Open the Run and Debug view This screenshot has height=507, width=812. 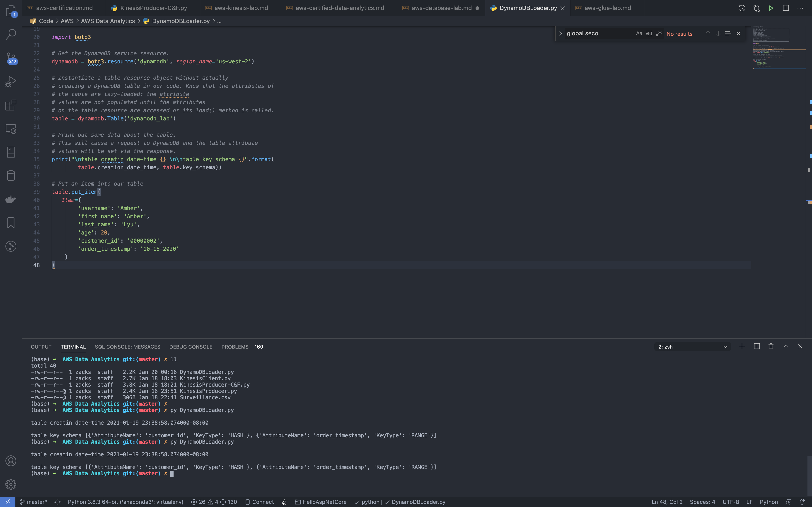click(x=11, y=81)
